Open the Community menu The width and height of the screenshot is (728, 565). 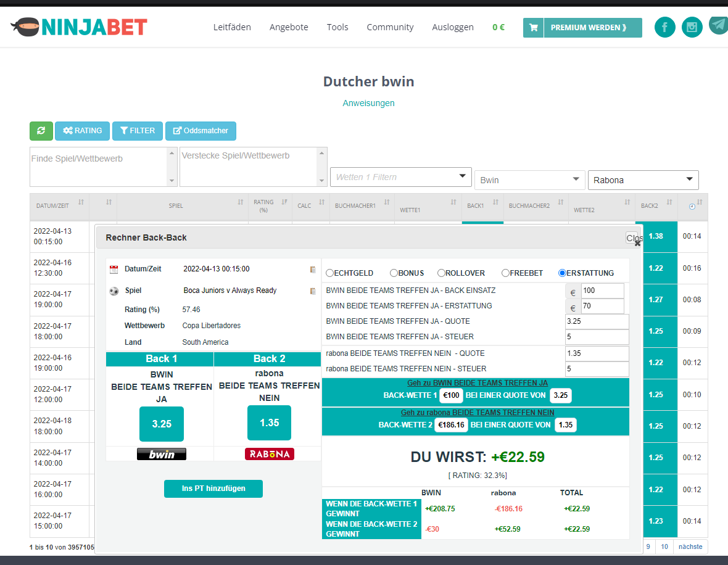[x=390, y=27]
